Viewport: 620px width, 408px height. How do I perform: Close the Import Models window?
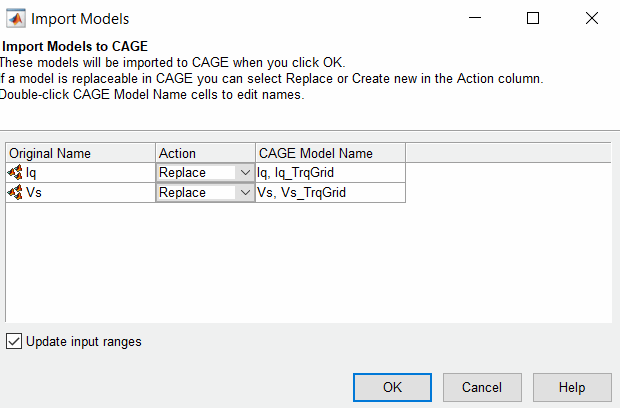pos(592,18)
